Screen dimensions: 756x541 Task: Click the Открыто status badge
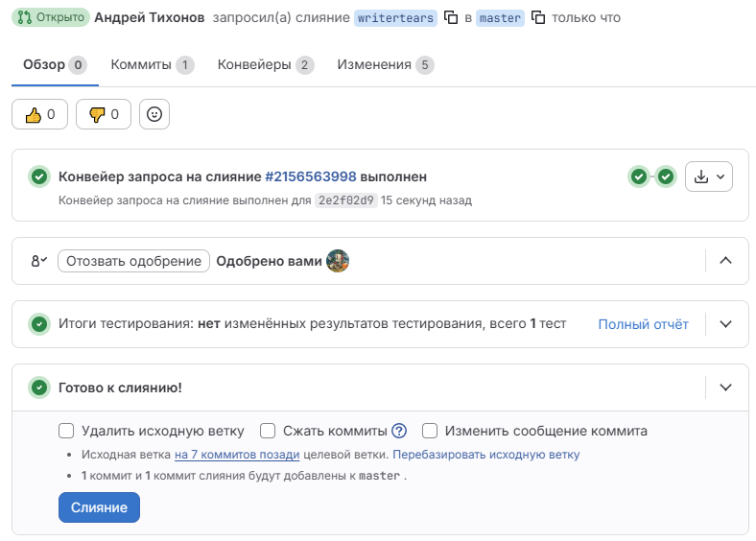click(51, 17)
